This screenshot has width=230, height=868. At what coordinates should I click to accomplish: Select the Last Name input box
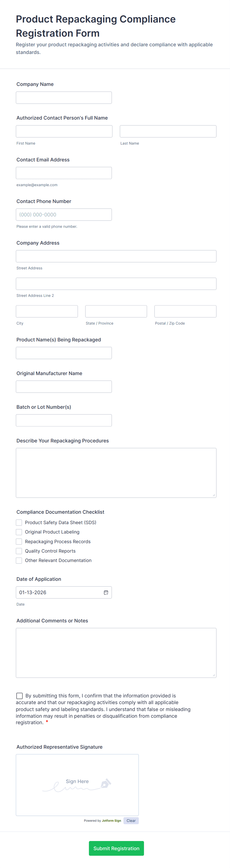point(168,131)
